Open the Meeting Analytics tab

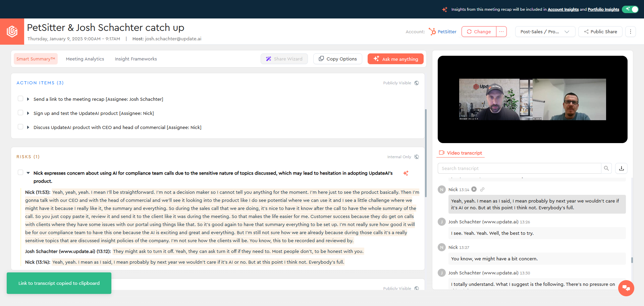pyautogui.click(x=85, y=59)
